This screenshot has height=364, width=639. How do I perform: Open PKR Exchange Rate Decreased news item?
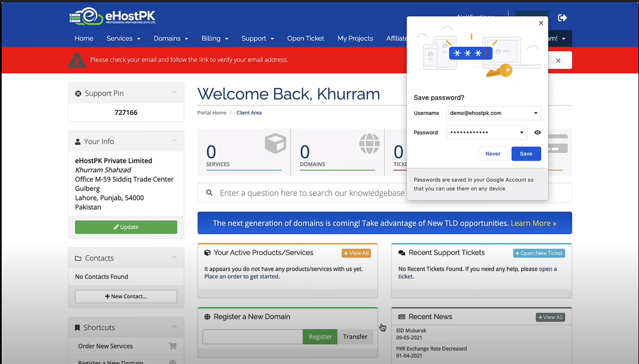point(432,349)
